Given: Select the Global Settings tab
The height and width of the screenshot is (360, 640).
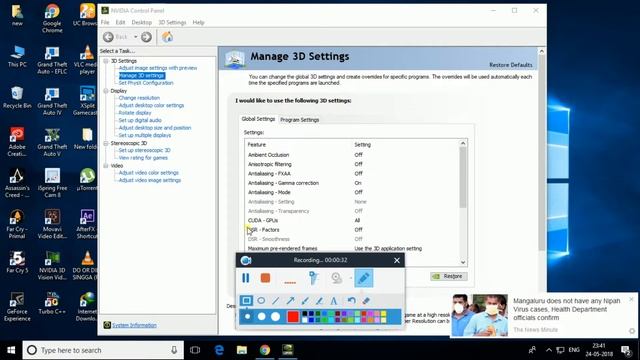Looking at the screenshot, I should [x=258, y=119].
